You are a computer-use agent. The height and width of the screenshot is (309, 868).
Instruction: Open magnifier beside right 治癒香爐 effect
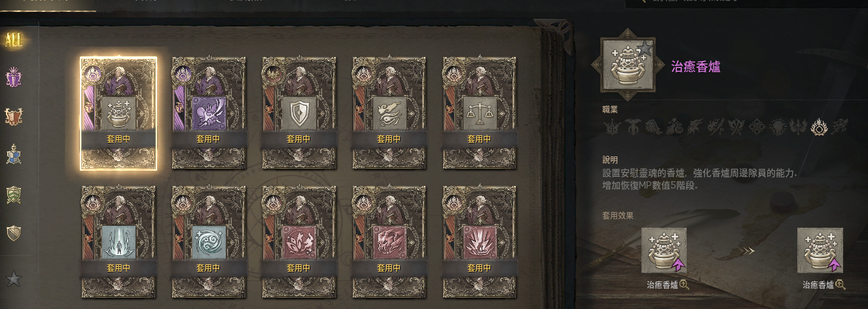[x=841, y=285]
